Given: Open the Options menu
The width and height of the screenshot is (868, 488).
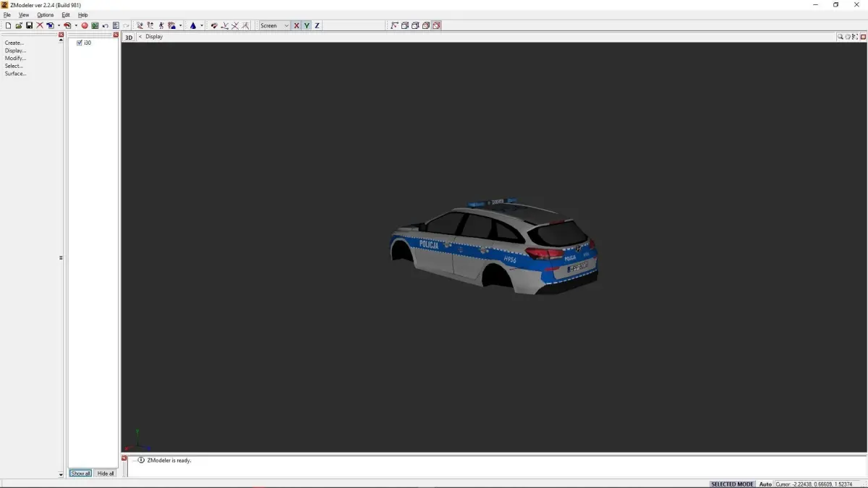Looking at the screenshot, I should [46, 15].
